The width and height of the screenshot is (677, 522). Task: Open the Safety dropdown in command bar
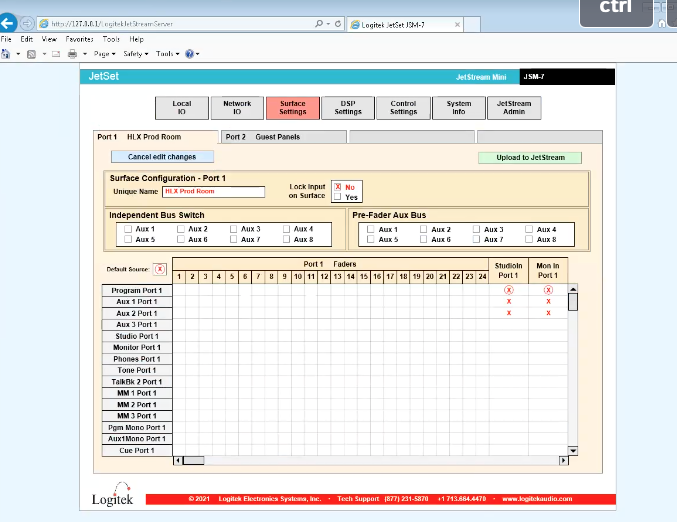tap(136, 54)
